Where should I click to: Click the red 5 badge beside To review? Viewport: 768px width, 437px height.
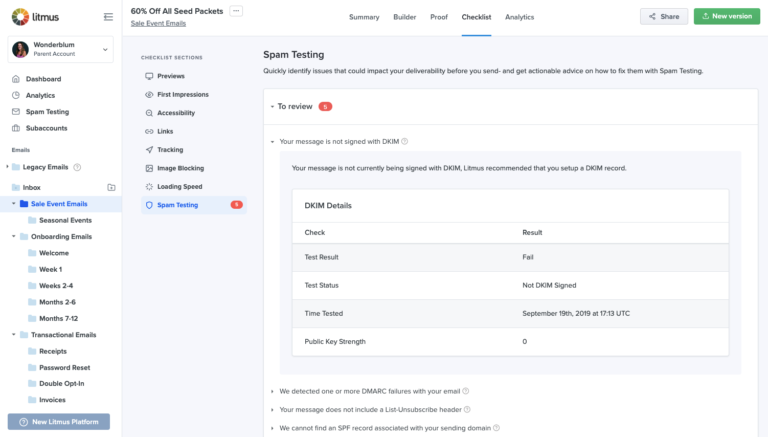(325, 106)
